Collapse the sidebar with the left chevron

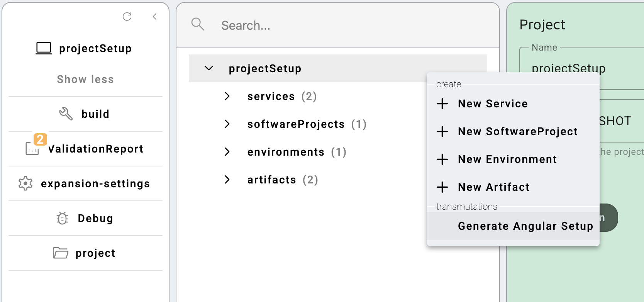pyautogui.click(x=154, y=17)
